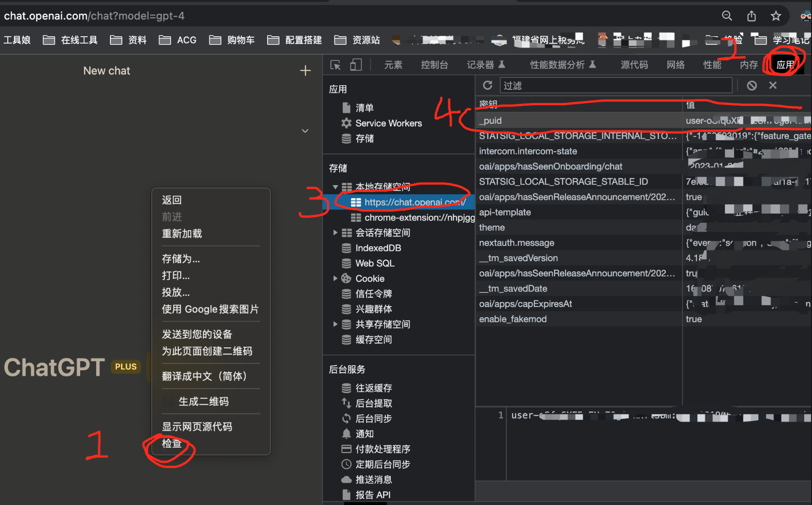Click the zoom magnifier icon in address bar
This screenshot has width=812, height=505.
(x=727, y=16)
